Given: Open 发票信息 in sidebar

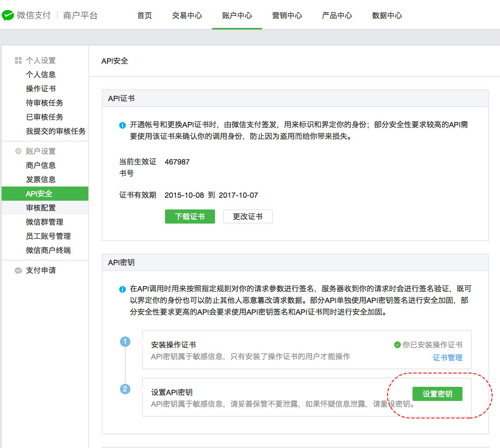Looking at the screenshot, I should pyautogui.click(x=41, y=179).
